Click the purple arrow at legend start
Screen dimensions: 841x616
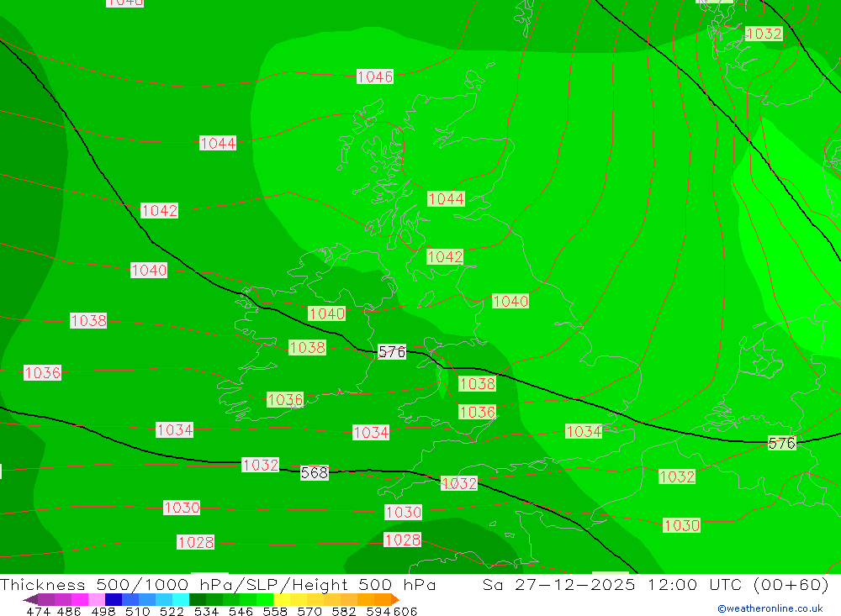point(30,599)
